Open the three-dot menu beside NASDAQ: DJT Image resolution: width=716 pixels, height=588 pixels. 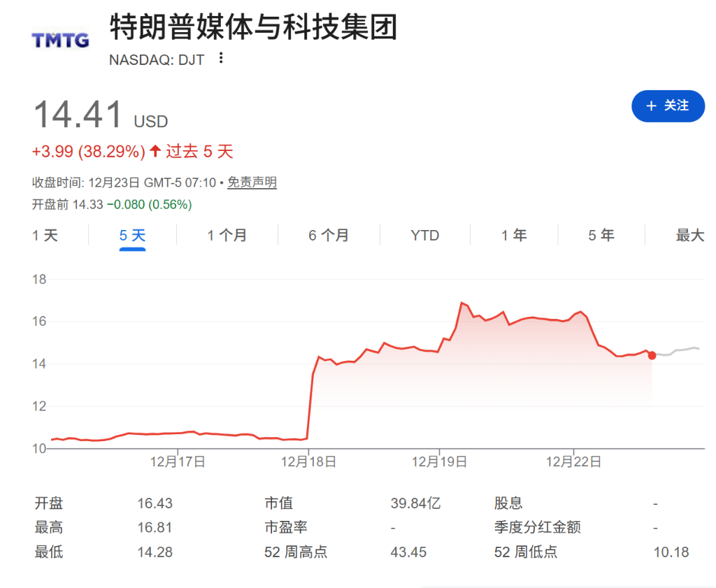click(221, 59)
